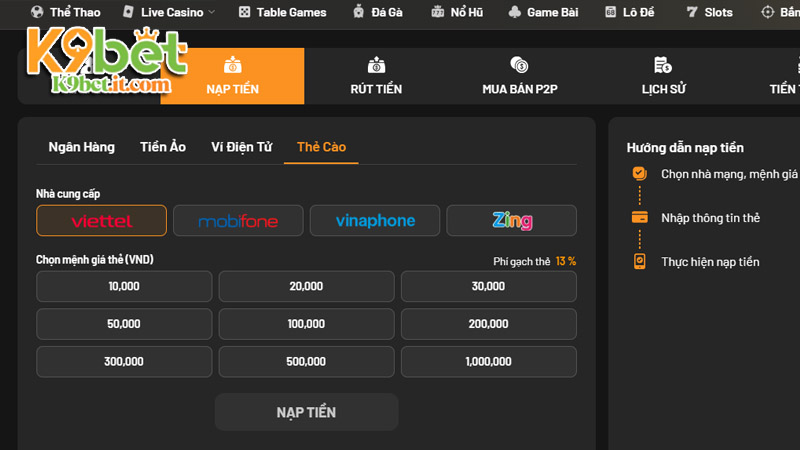Select the 100,000 card denomination

pyautogui.click(x=306, y=324)
